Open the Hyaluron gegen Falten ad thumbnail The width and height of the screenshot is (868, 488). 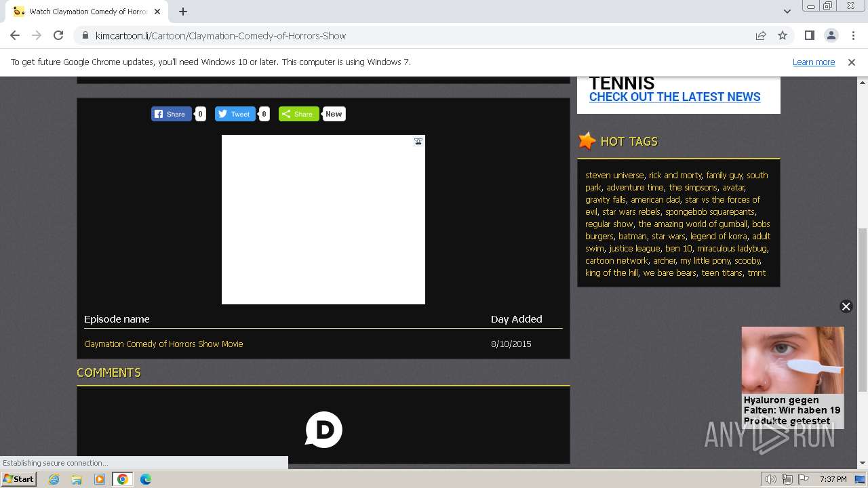pyautogui.click(x=793, y=361)
